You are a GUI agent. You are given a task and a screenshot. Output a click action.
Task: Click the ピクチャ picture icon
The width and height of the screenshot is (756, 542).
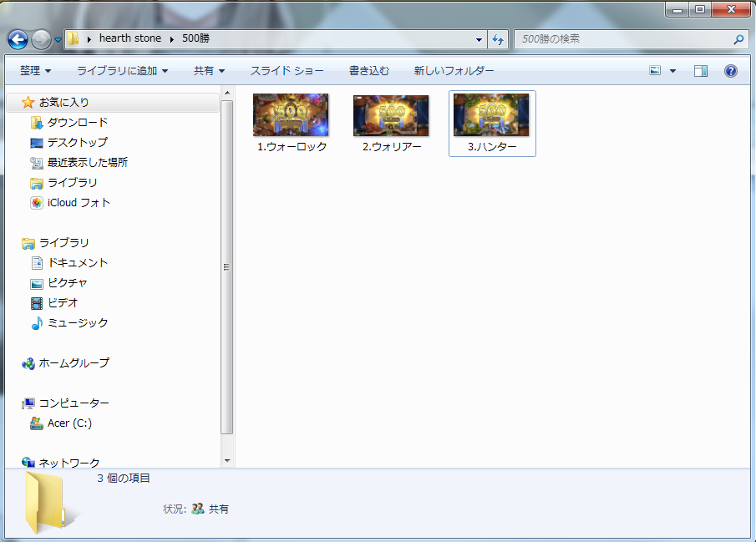point(37,284)
